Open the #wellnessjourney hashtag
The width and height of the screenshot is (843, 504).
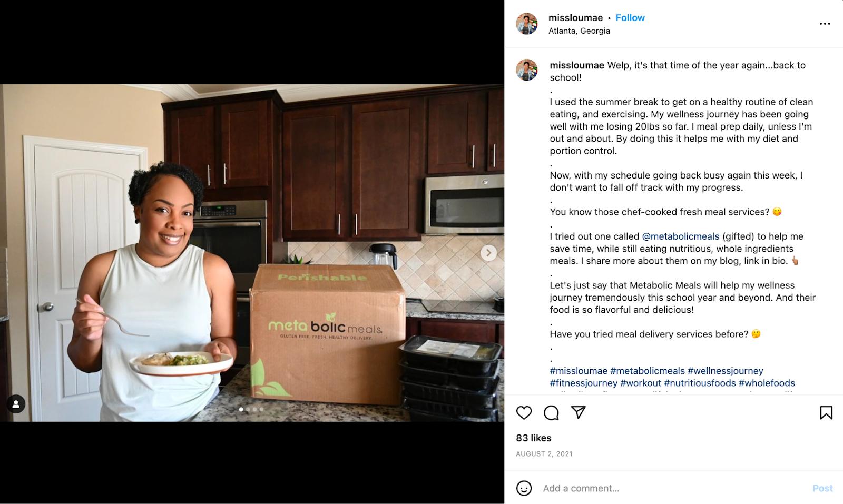click(726, 371)
